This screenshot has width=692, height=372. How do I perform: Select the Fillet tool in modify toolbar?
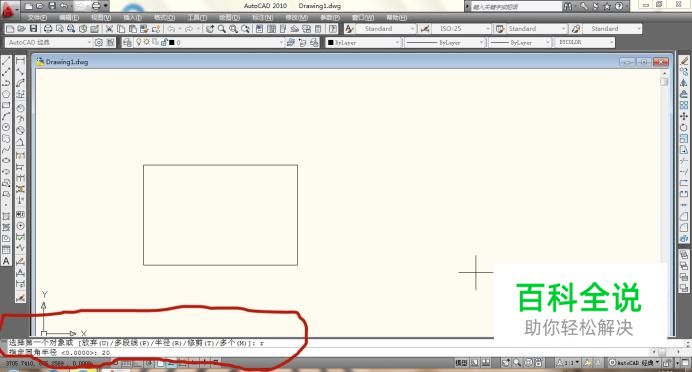pos(684,228)
